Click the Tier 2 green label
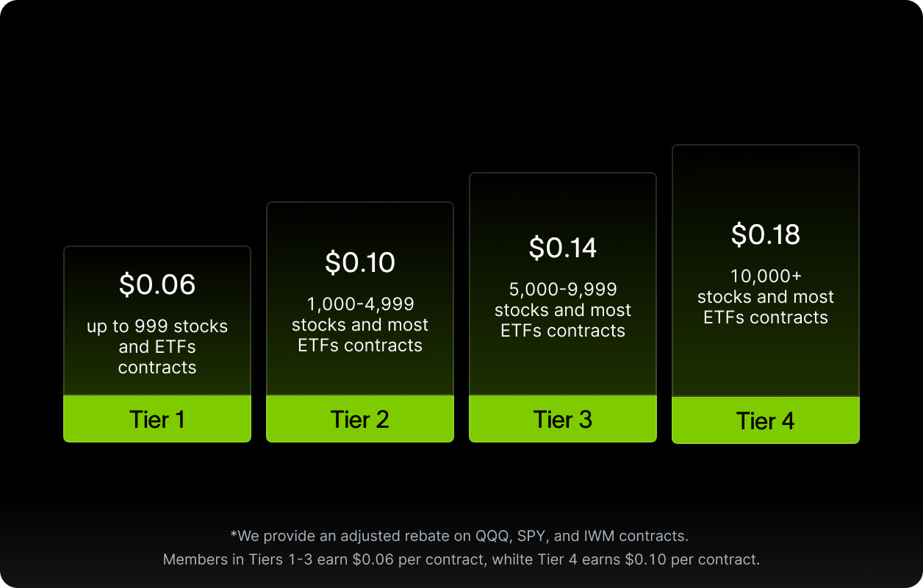The height and width of the screenshot is (588, 923). (x=360, y=419)
